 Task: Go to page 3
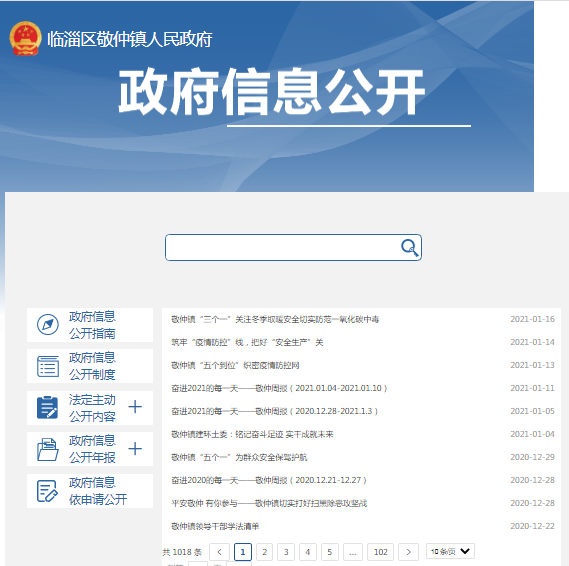click(286, 552)
